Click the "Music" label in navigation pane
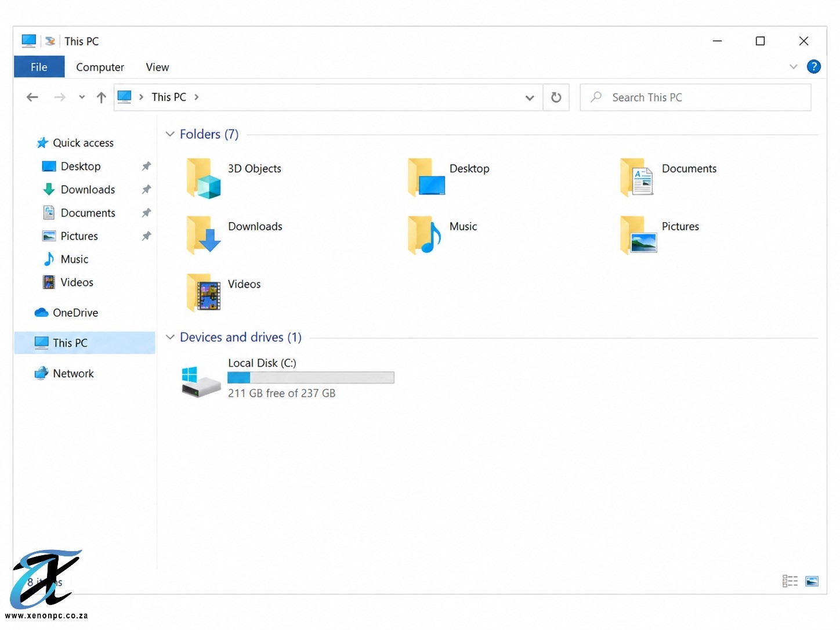This screenshot has width=840, height=630. click(x=74, y=259)
